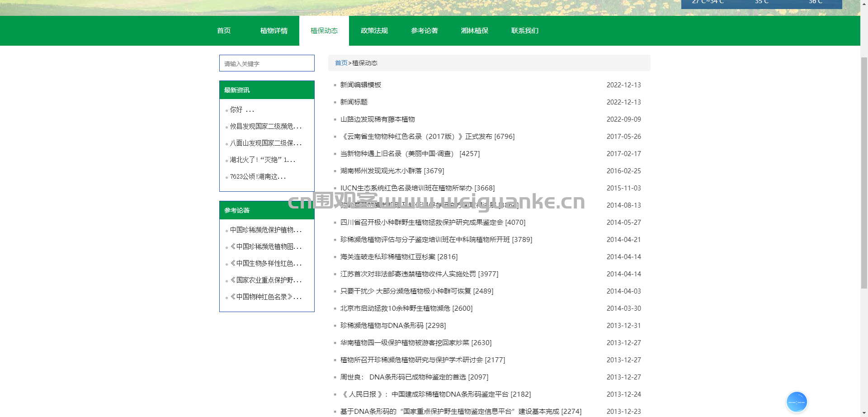The image size is (868, 417).
Task: Click the 参考论著 sidebar panel header
Action: [x=267, y=210]
